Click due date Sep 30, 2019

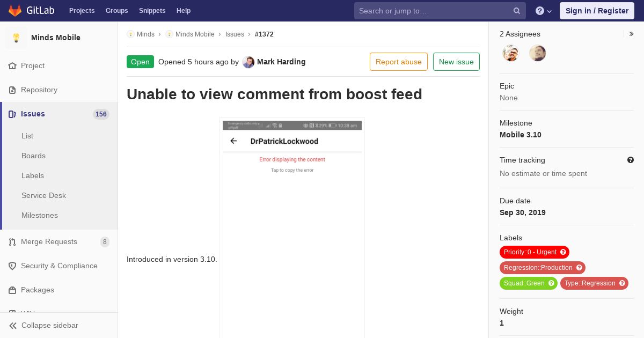(x=523, y=212)
